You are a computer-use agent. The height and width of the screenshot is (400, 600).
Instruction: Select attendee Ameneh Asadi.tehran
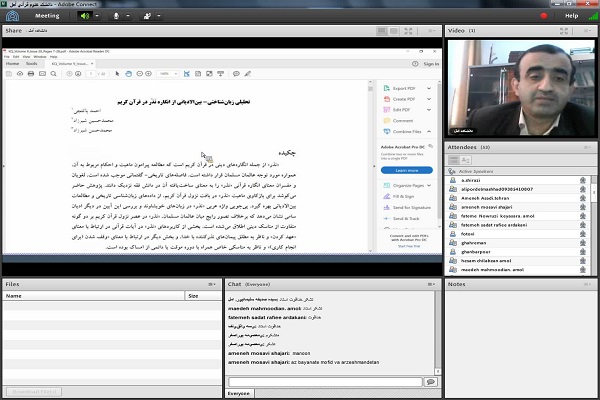518,198
